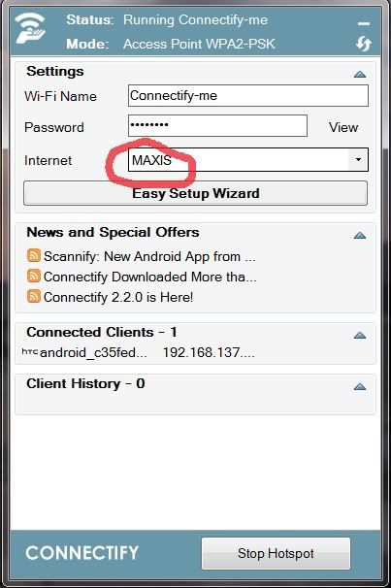Click RSS icon beside Connectify Downloaded item

click(34, 276)
